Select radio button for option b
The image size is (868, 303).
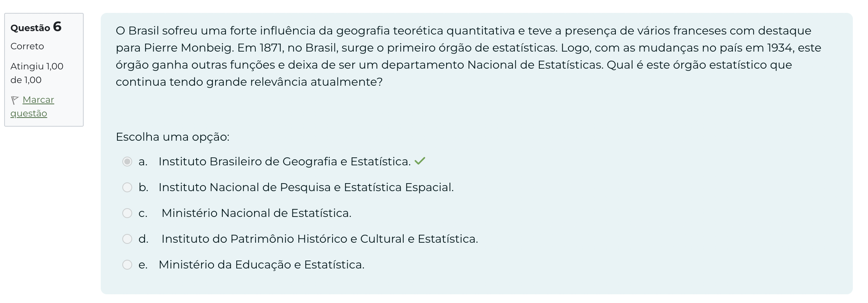click(x=127, y=187)
